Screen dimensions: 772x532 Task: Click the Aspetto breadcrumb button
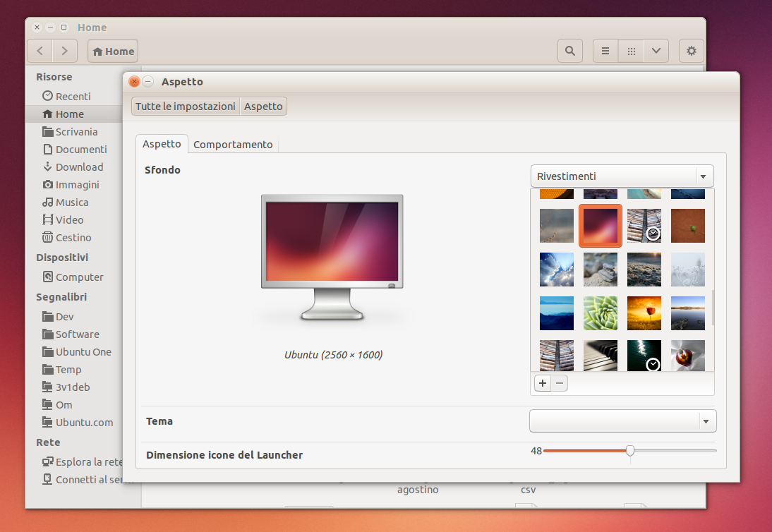[x=263, y=107]
